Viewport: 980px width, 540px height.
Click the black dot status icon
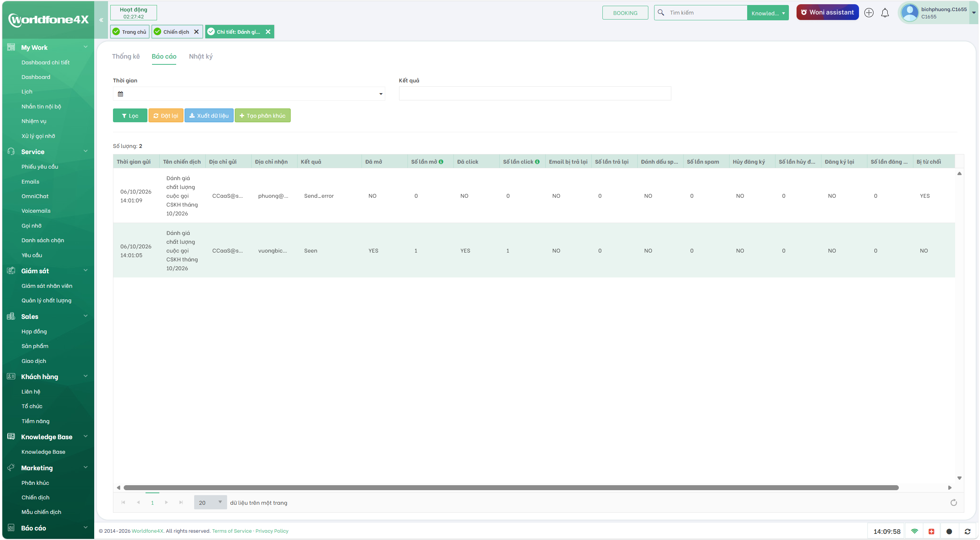coord(949,531)
